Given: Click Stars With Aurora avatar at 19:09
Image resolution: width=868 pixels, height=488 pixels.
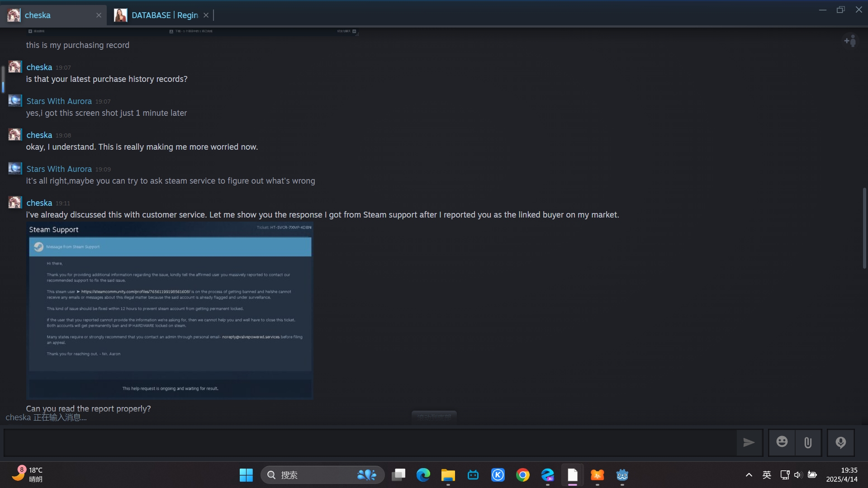Looking at the screenshot, I should click(15, 169).
